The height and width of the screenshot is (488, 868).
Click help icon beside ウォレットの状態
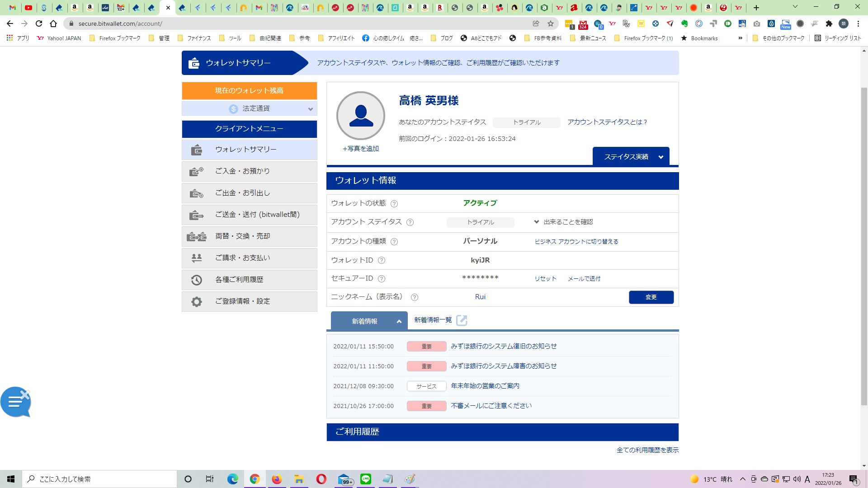click(394, 204)
